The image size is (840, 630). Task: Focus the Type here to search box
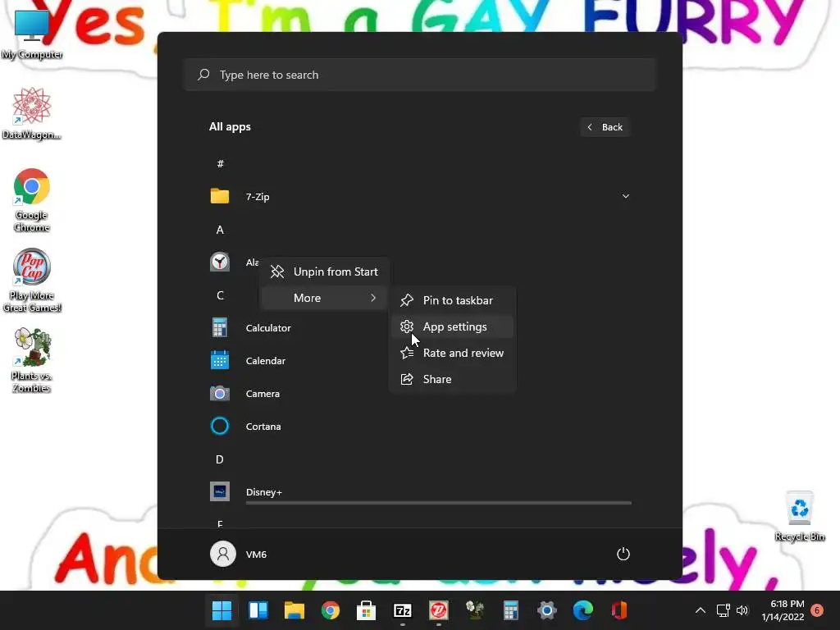420,75
